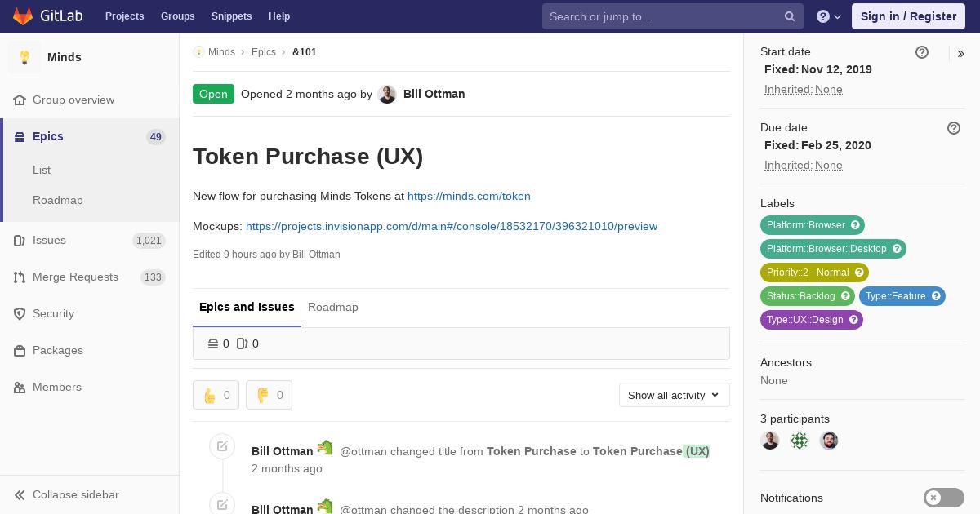
Task: Click first participant avatar
Action: click(770, 441)
